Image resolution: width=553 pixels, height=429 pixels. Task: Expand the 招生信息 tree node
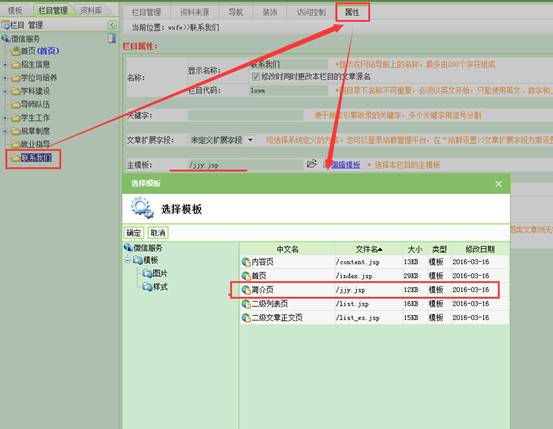click(5, 65)
